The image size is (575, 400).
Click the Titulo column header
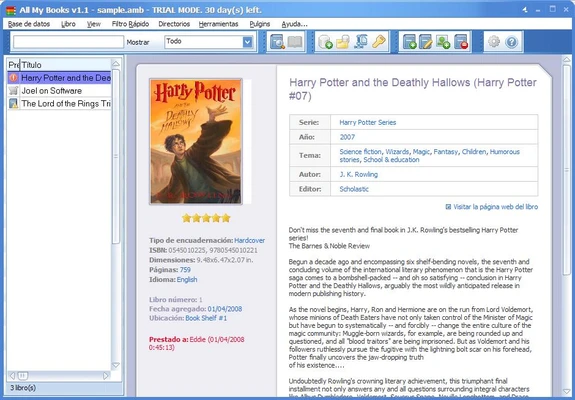click(65, 65)
